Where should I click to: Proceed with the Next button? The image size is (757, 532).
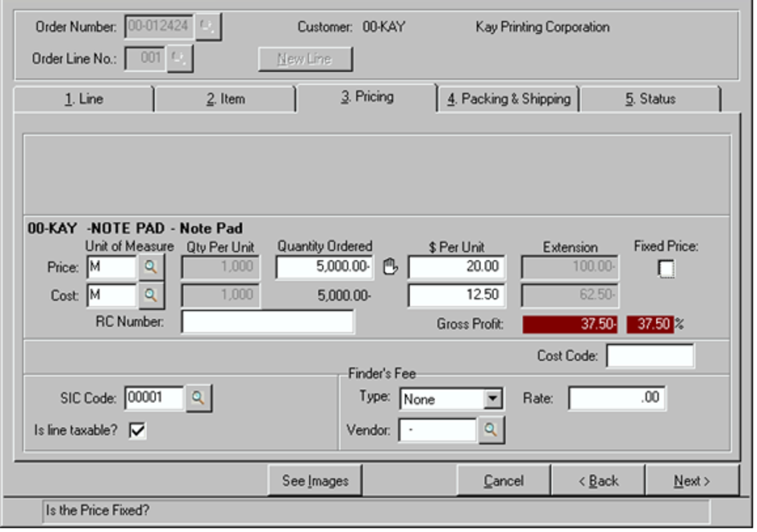point(692,480)
